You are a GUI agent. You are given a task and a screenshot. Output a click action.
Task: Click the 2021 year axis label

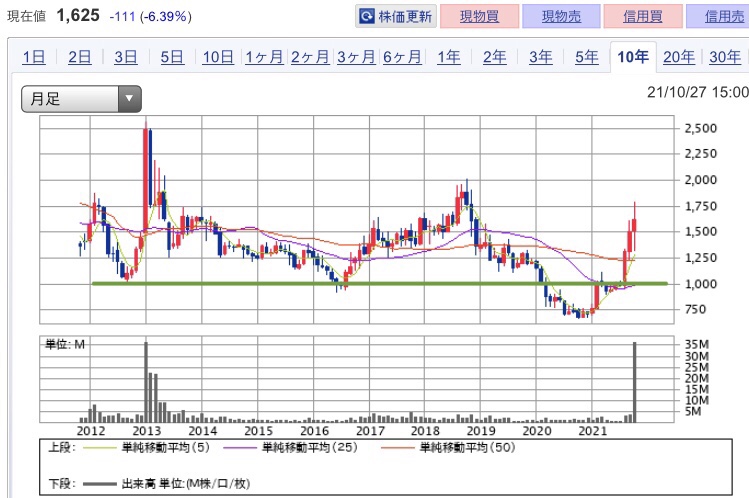(x=592, y=431)
